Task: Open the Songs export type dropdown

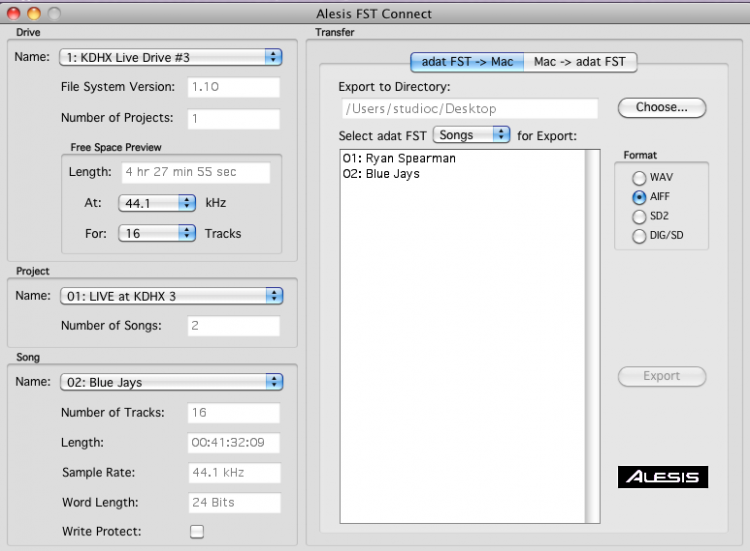Action: pyautogui.click(x=472, y=135)
